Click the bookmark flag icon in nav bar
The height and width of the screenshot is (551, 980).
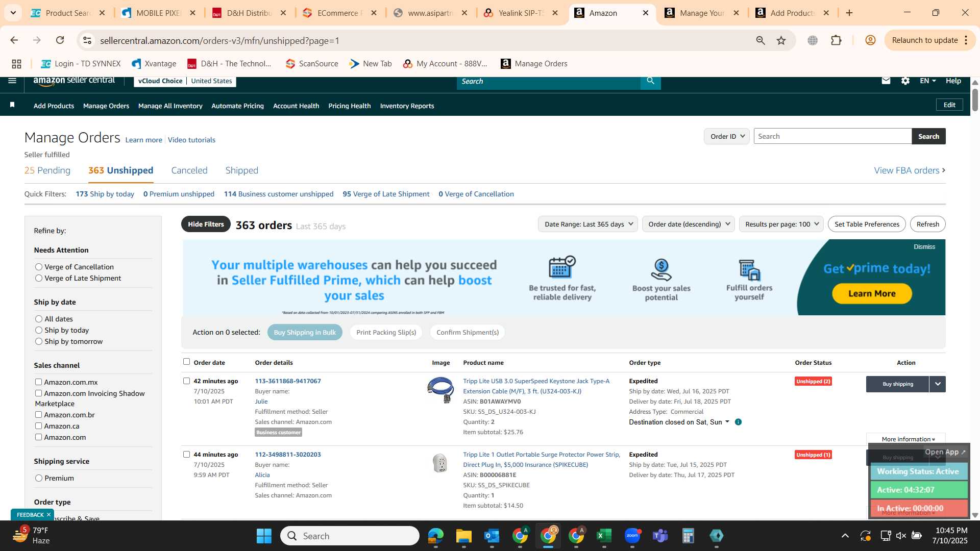[x=12, y=105]
